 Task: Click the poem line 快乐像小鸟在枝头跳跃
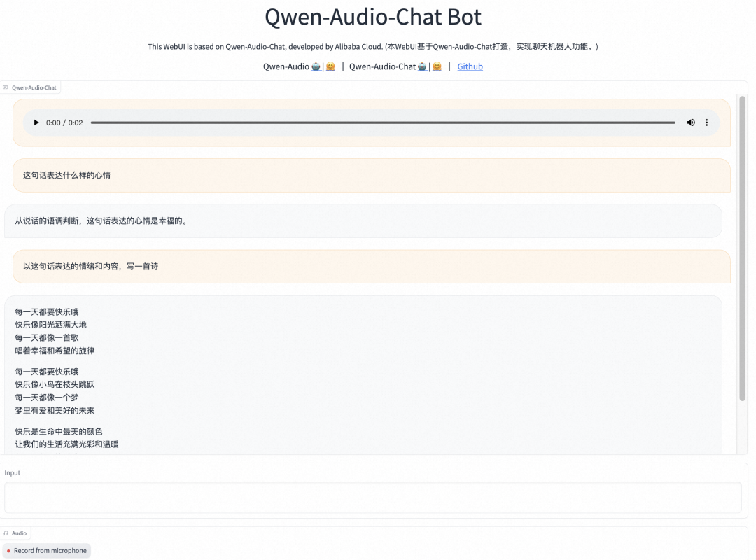click(55, 384)
